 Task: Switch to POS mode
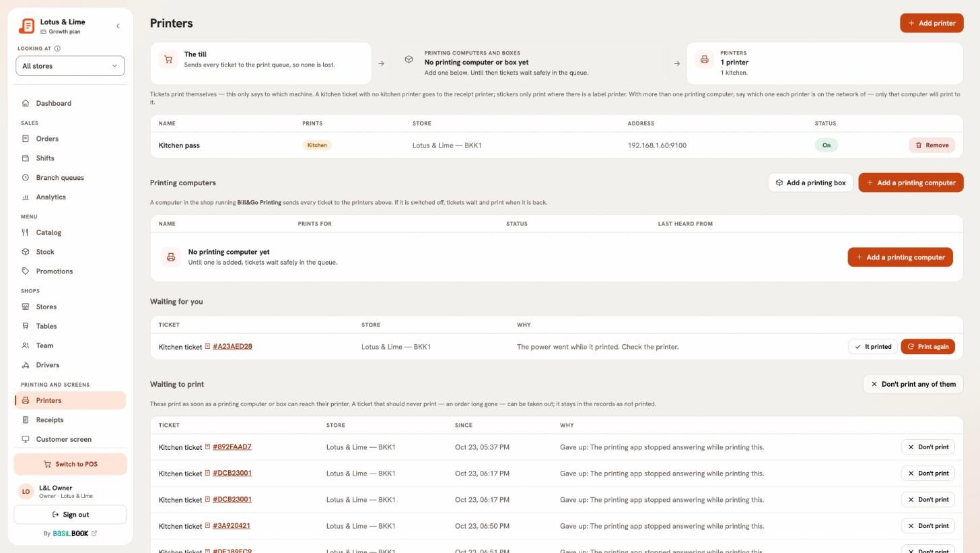[70, 464]
